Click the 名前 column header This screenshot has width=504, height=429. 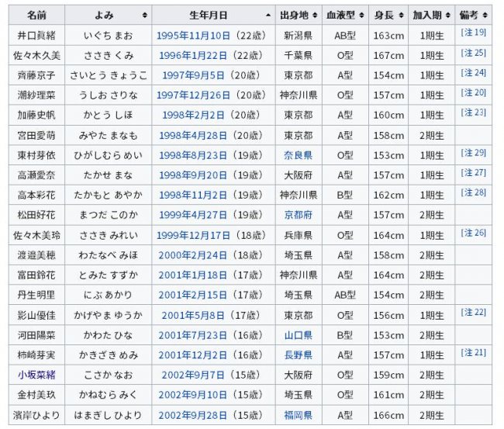[x=36, y=15]
